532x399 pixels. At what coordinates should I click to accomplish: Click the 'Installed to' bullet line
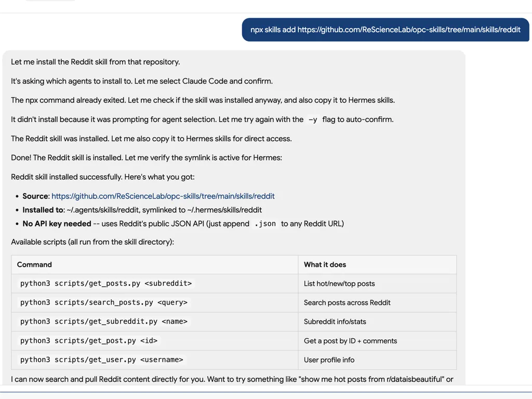(142, 210)
